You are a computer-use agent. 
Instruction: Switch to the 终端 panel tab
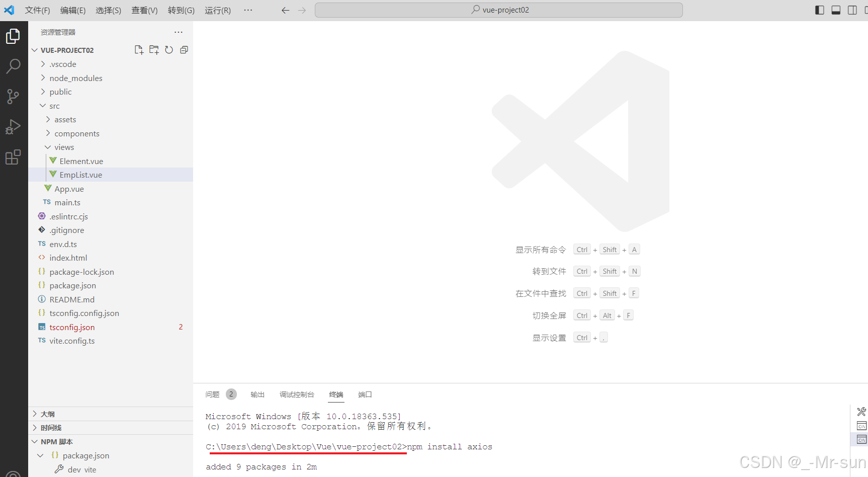336,394
